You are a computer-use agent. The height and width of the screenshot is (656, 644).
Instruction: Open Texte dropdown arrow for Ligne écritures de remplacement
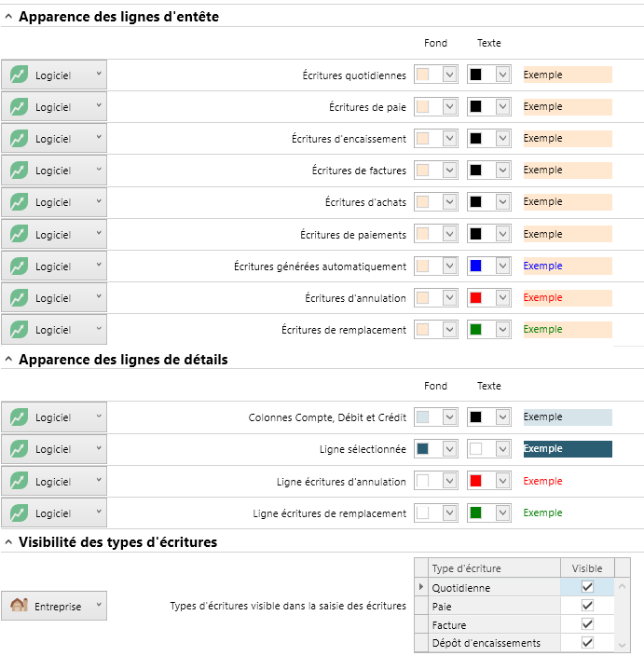(x=502, y=512)
